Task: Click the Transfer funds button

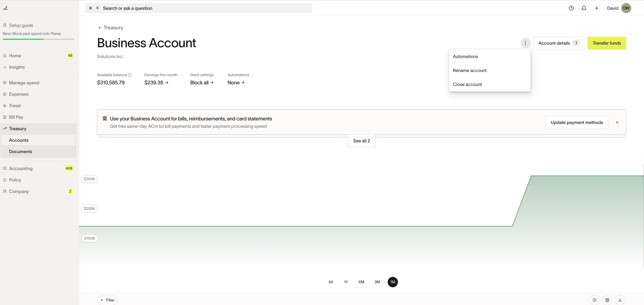Action: pos(607,43)
